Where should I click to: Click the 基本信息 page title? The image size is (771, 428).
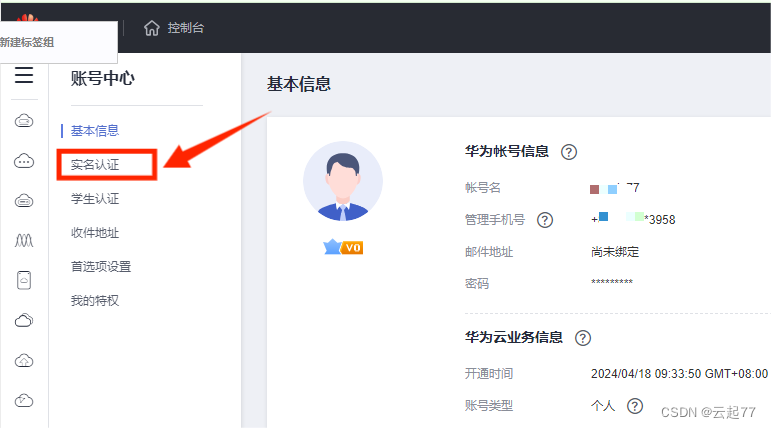[299, 84]
